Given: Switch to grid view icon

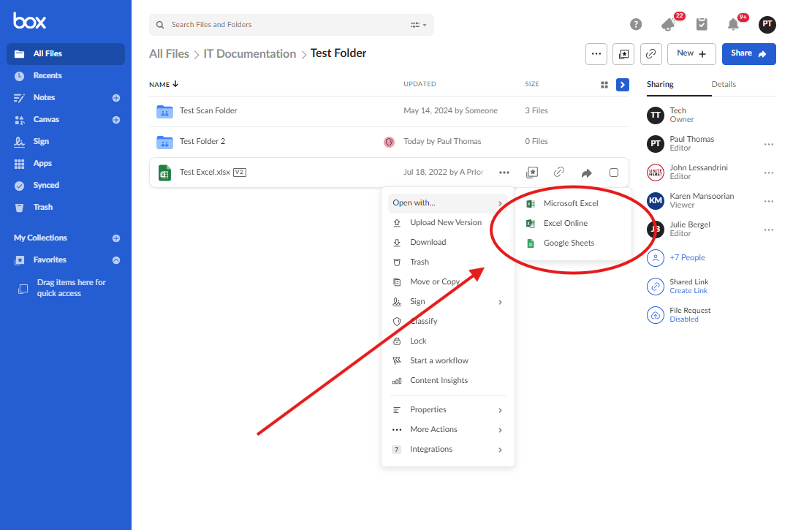Looking at the screenshot, I should click(x=604, y=85).
